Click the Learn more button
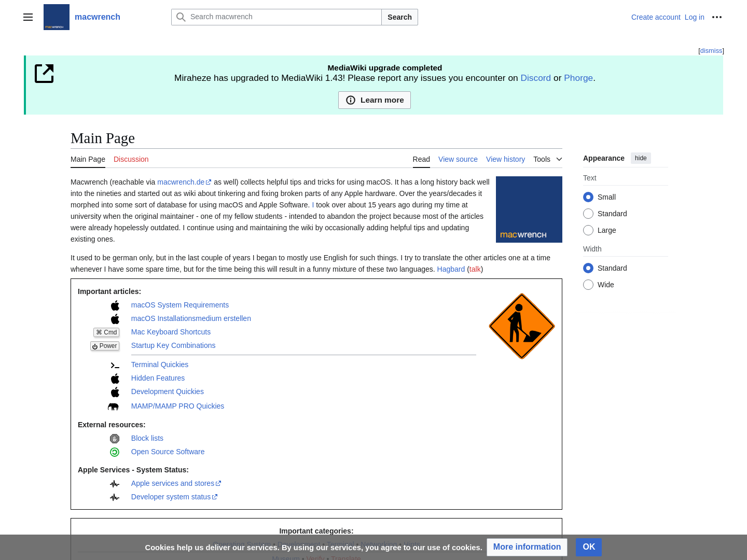The height and width of the screenshot is (560, 747). tap(375, 100)
